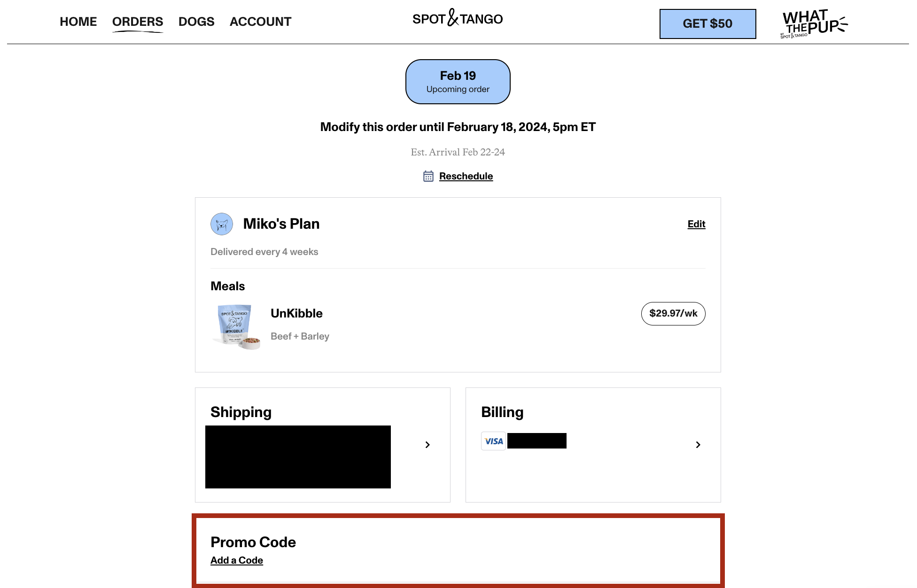Screen dimensions: 917x588
Task: Expand Shipping details chevron
Action: point(427,445)
